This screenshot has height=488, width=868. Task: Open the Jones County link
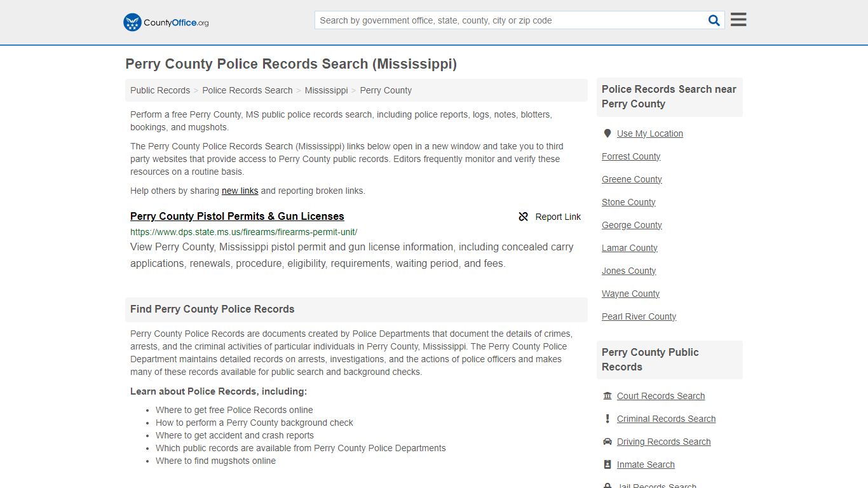click(x=628, y=271)
